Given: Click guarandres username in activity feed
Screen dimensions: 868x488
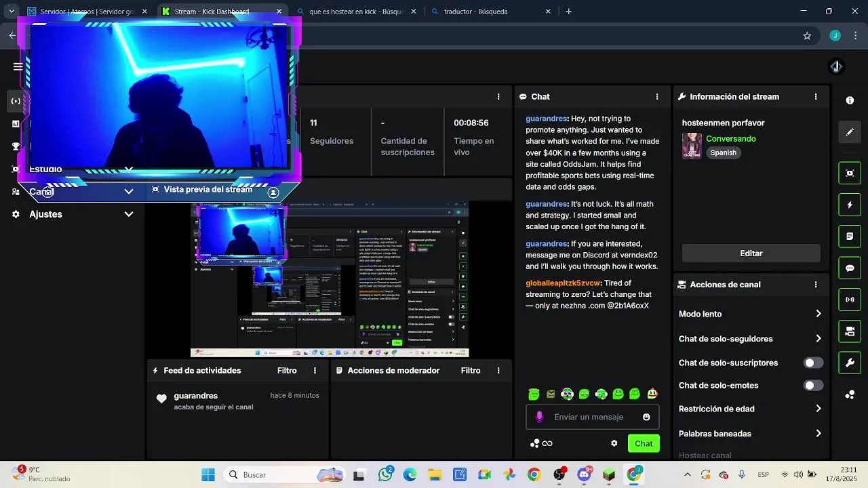Looking at the screenshot, I should click(x=195, y=396).
